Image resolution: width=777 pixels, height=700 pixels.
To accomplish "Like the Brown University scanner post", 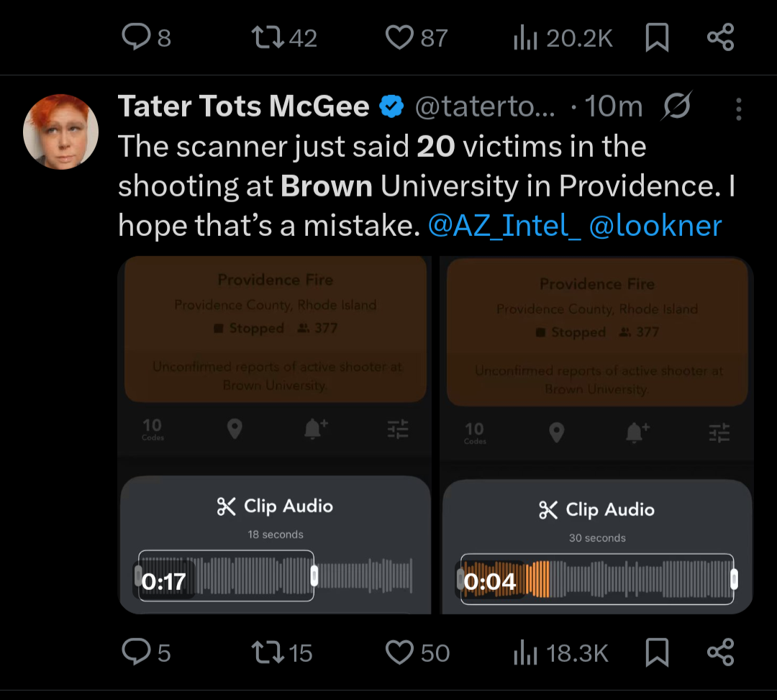I will tap(399, 653).
